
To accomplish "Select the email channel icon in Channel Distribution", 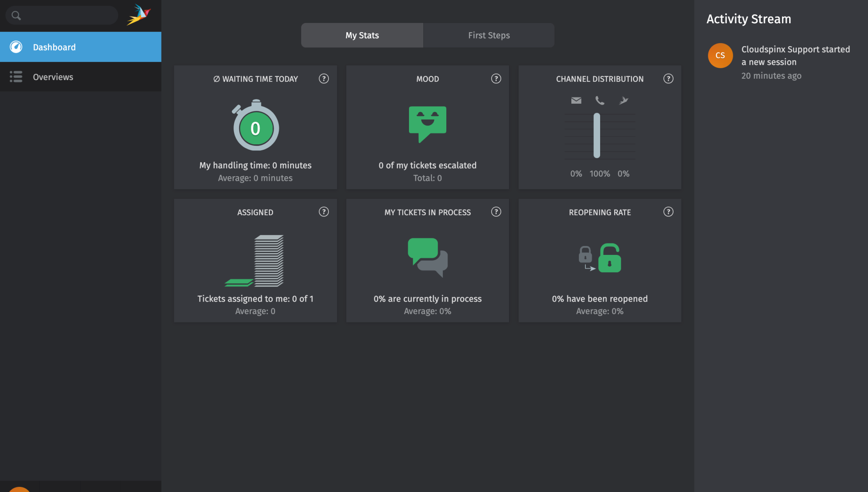I will pos(576,100).
